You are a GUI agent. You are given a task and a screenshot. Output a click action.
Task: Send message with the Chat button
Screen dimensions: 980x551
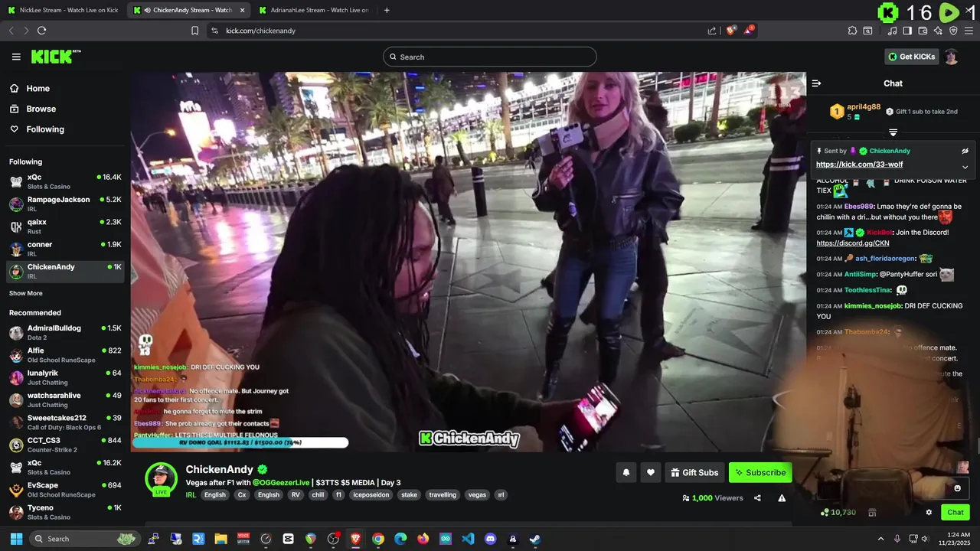coord(955,513)
